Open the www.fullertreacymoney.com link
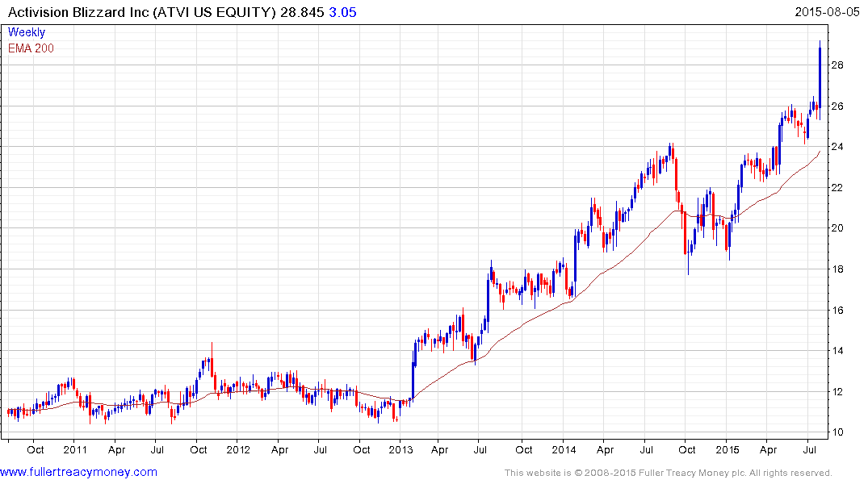868x484 pixels. [78, 472]
